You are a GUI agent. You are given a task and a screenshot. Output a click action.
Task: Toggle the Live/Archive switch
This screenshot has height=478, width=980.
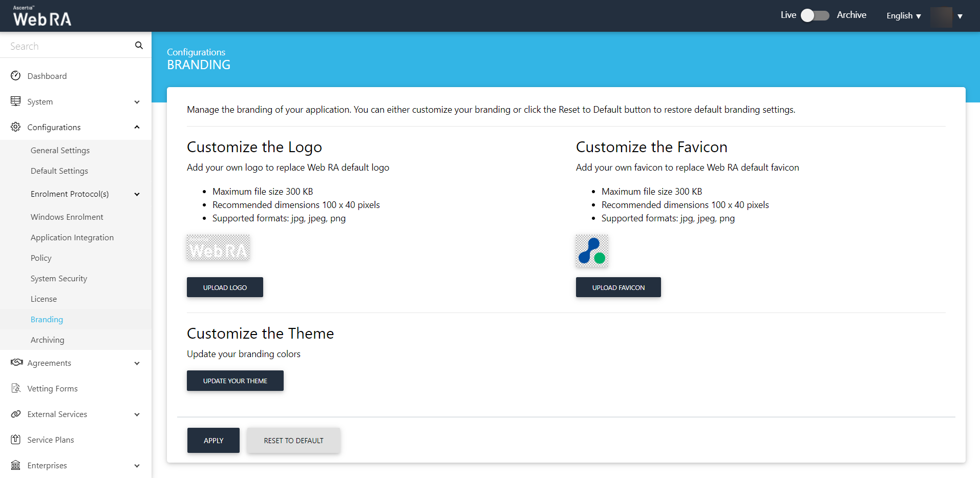click(x=815, y=15)
